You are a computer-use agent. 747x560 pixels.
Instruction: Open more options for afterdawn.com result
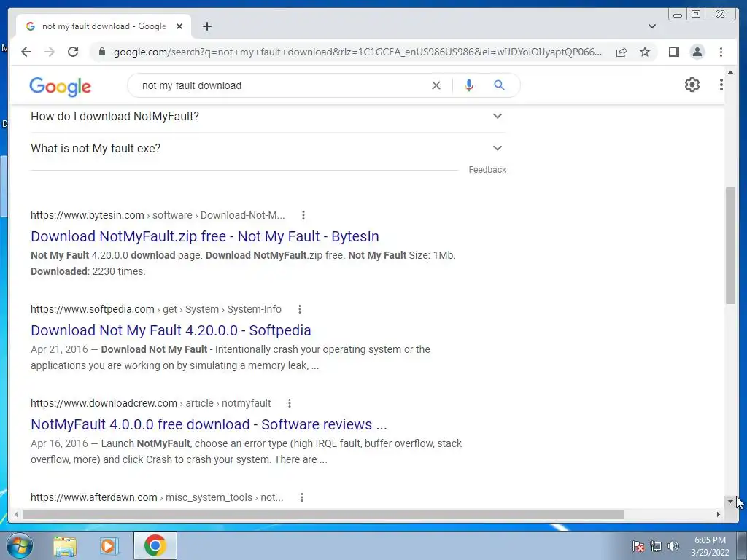pos(301,497)
